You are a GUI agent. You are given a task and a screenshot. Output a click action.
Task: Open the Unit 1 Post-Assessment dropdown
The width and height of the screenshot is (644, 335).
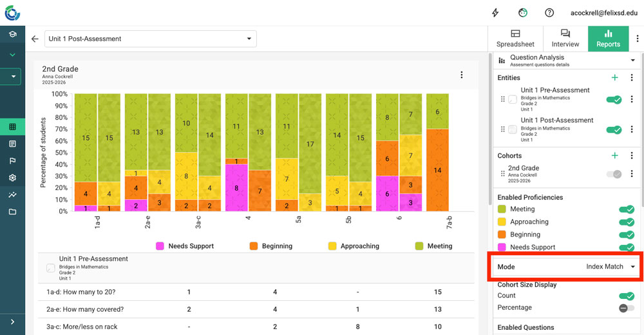coord(150,39)
